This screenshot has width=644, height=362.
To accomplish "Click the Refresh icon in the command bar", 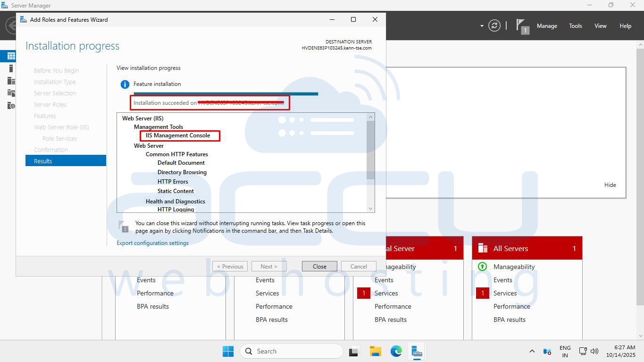I will point(494,25).
